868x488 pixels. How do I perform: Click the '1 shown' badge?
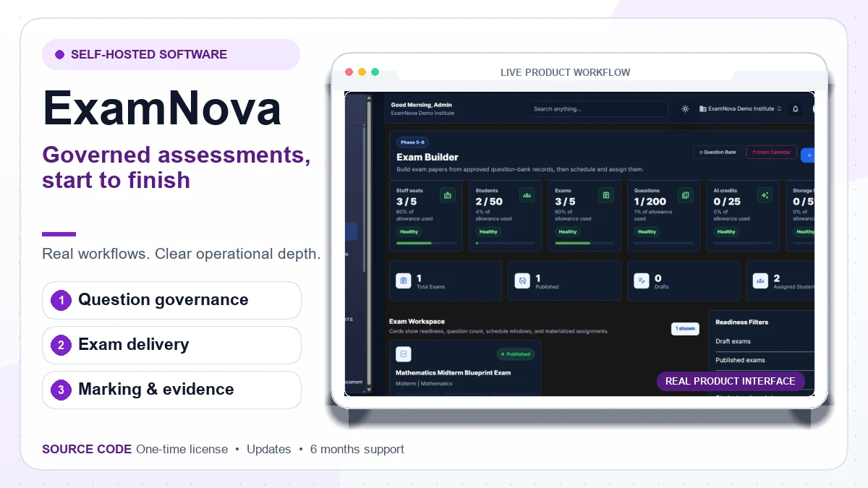click(685, 328)
